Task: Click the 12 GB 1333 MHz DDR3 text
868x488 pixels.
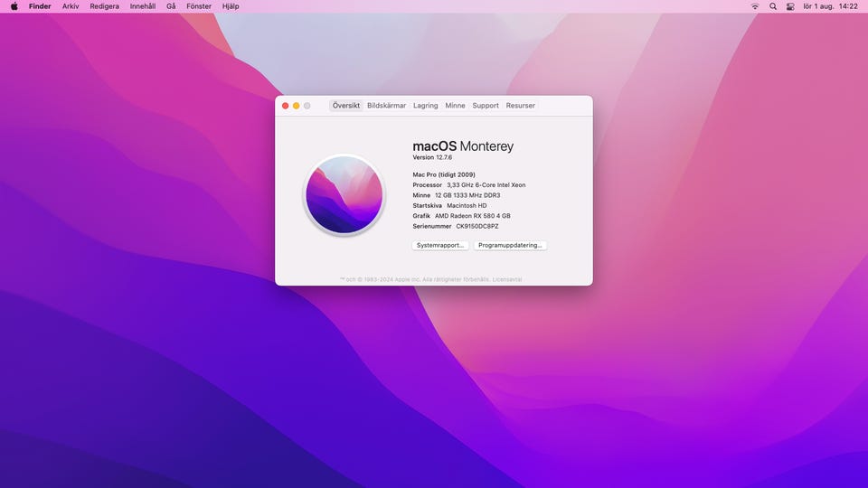Action: [467, 195]
